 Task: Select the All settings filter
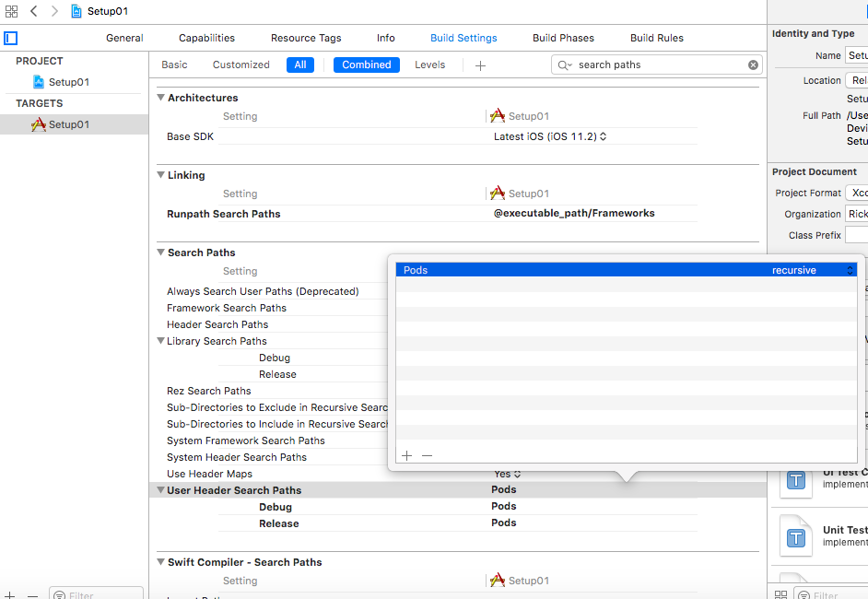300,65
